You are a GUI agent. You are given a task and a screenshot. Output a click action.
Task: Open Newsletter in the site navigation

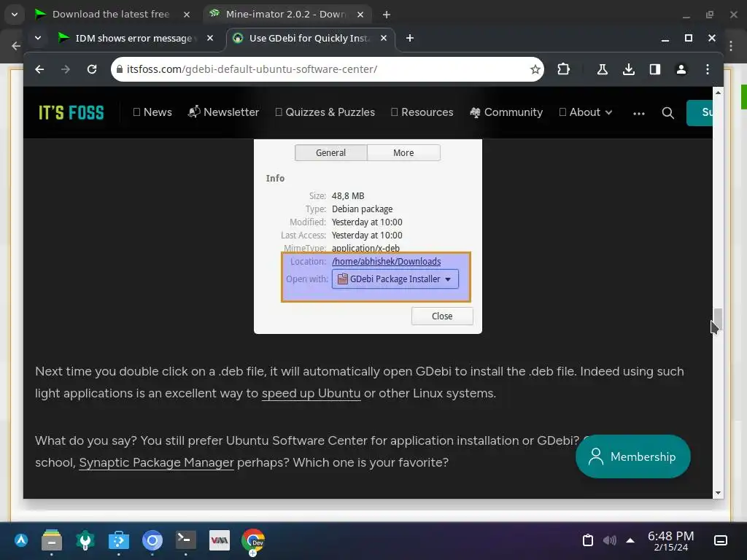click(223, 112)
